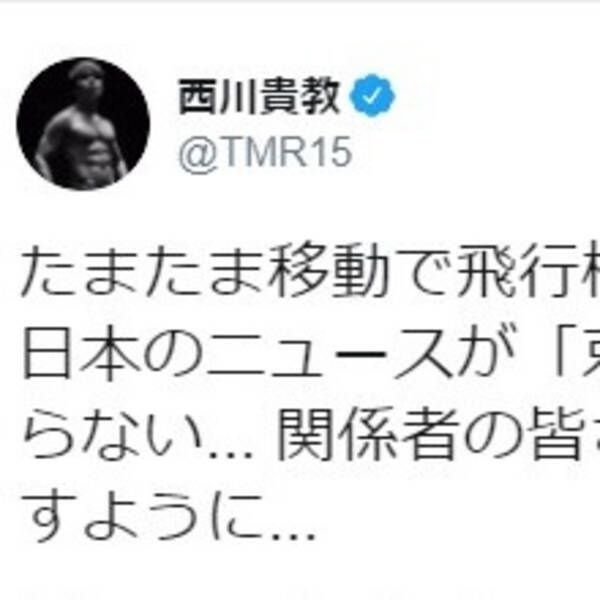View the circular profile avatar photo
This screenshot has width=600, height=600.
[x=83, y=124]
